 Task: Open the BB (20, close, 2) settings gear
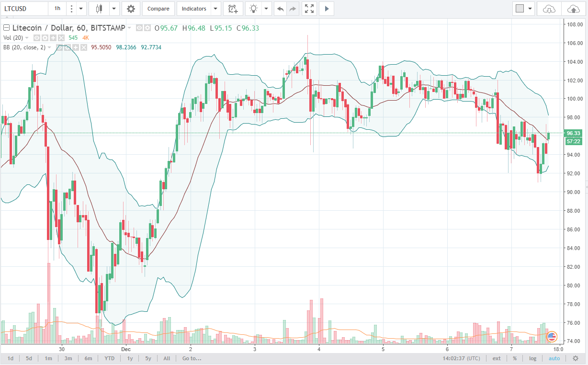[68, 47]
